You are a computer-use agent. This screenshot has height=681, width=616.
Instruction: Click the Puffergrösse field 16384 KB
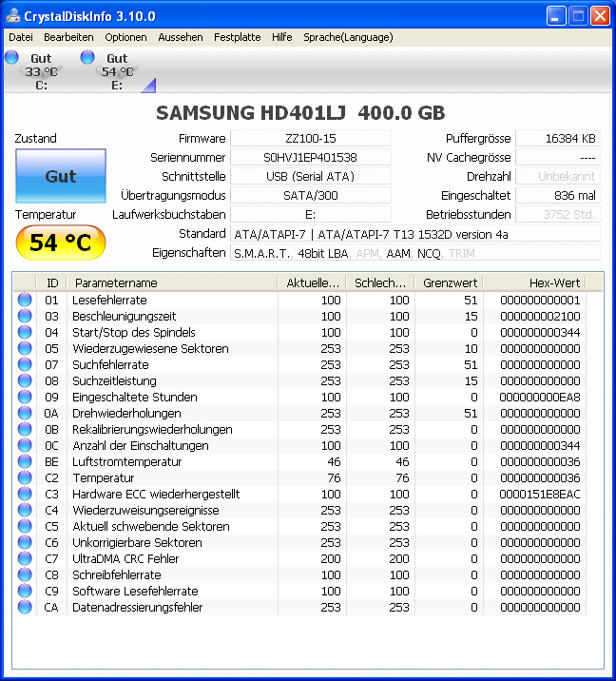pos(558,139)
